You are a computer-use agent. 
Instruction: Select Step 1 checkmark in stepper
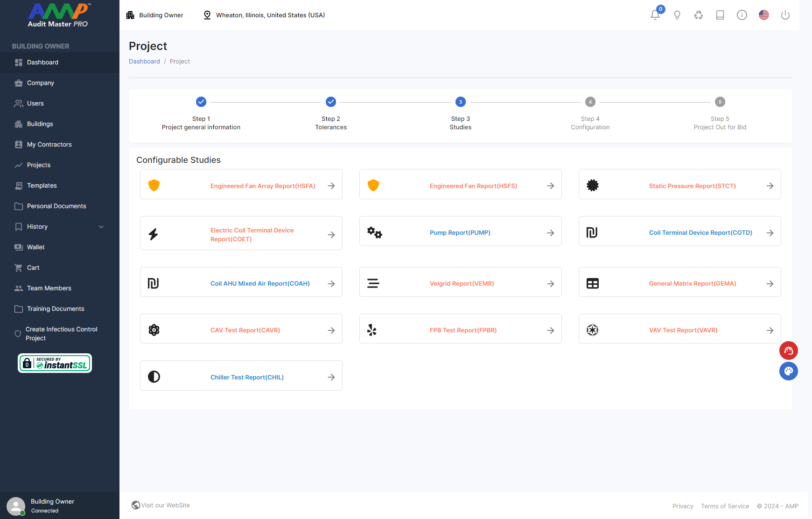201,102
